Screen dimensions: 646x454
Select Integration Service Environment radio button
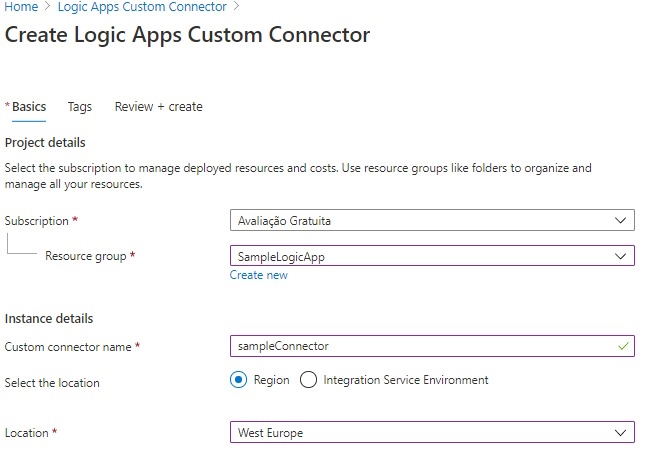tap(309, 380)
